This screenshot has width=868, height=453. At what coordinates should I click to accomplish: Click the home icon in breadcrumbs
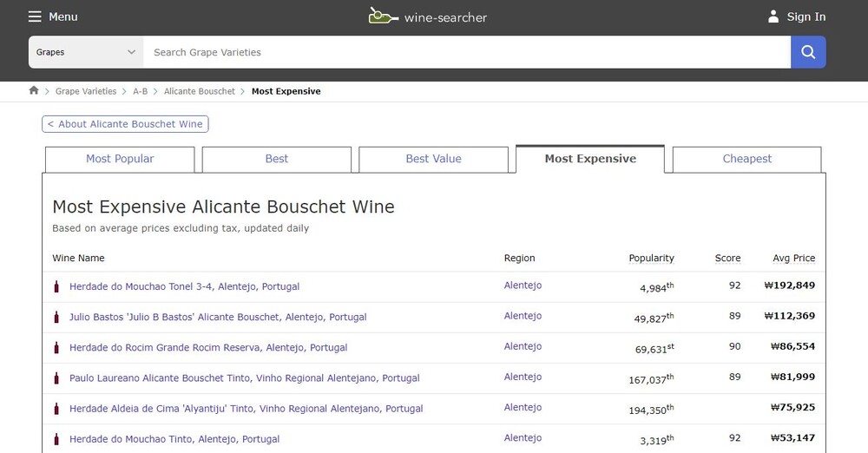click(34, 90)
